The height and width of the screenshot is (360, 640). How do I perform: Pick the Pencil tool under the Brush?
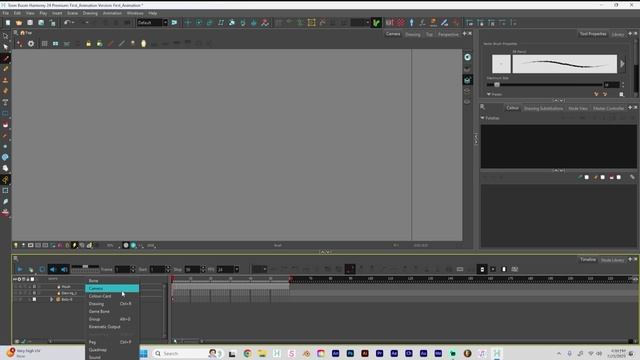tap(5, 69)
